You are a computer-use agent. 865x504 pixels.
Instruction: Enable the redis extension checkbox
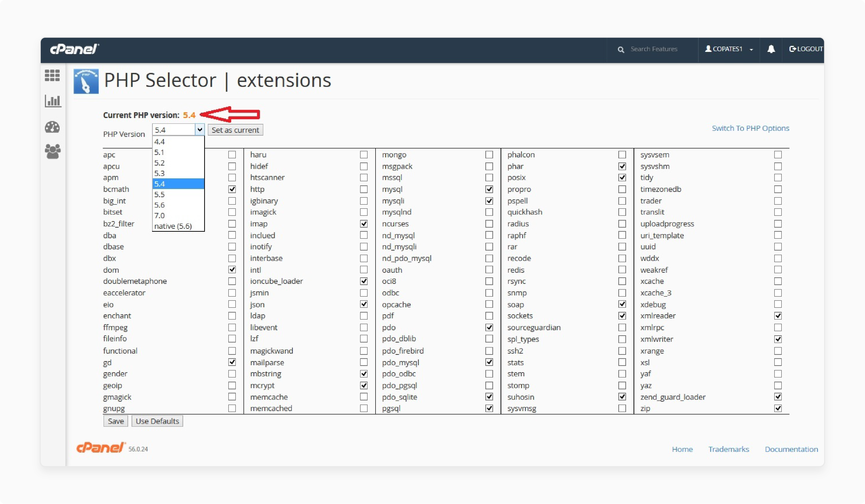pos(622,270)
